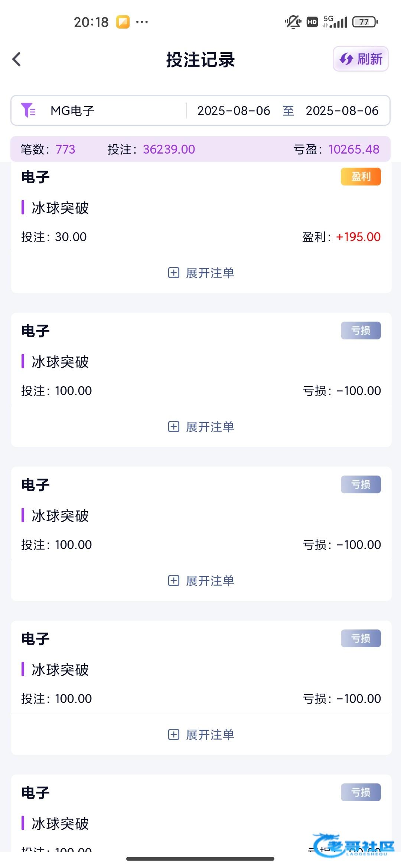Tap the 亏损 badge on the second record
Image resolution: width=401 pixels, height=868 pixels.
[x=361, y=331]
